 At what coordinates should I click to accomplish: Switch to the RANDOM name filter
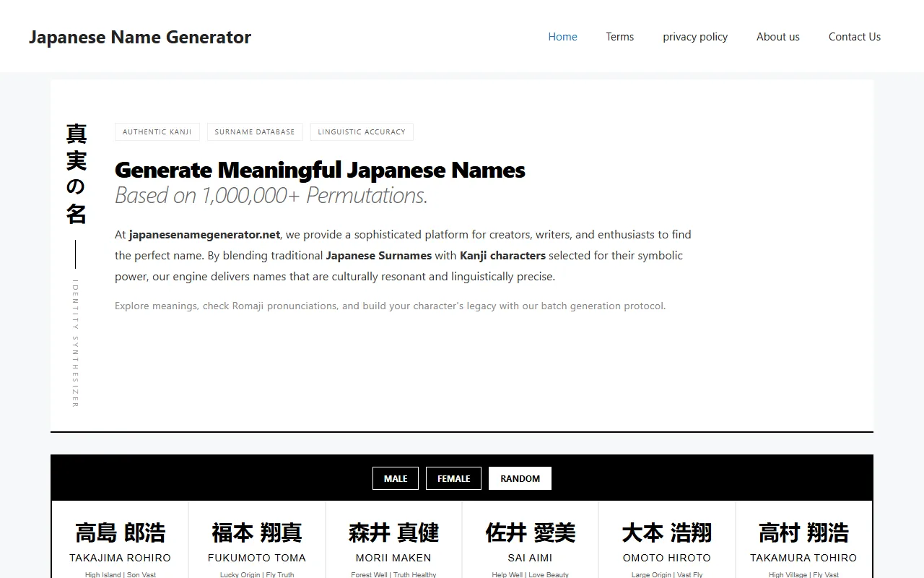click(520, 478)
